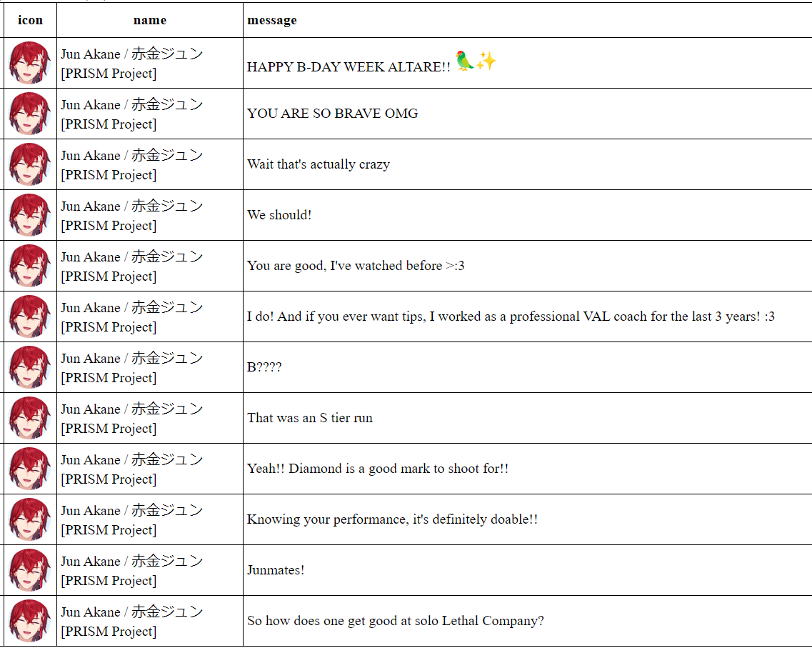This screenshot has width=812, height=648.
Task: Click the 'name' column header
Action: [x=150, y=20]
